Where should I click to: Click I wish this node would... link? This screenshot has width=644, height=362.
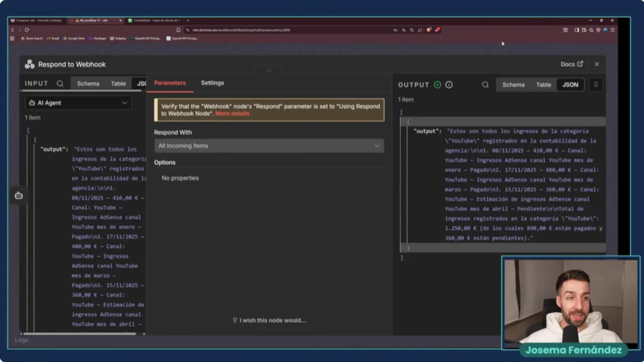[x=269, y=320]
